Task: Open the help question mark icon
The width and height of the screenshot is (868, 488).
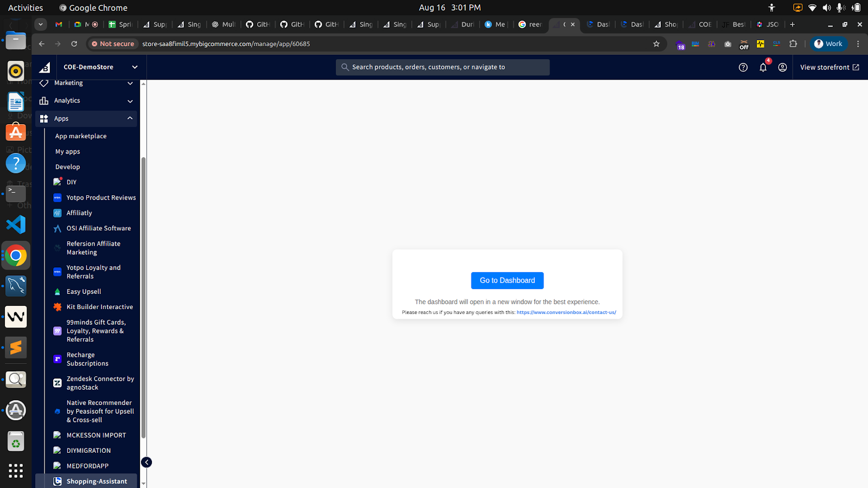Action: 743,67
